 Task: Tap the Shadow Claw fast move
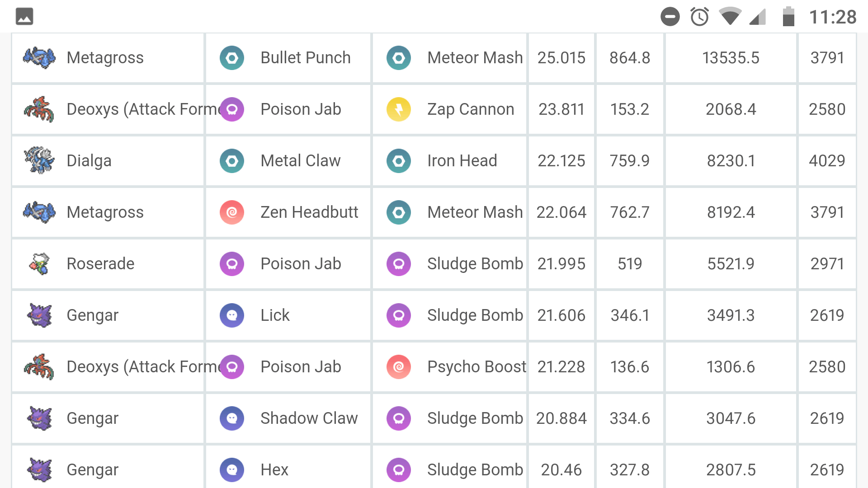(309, 418)
